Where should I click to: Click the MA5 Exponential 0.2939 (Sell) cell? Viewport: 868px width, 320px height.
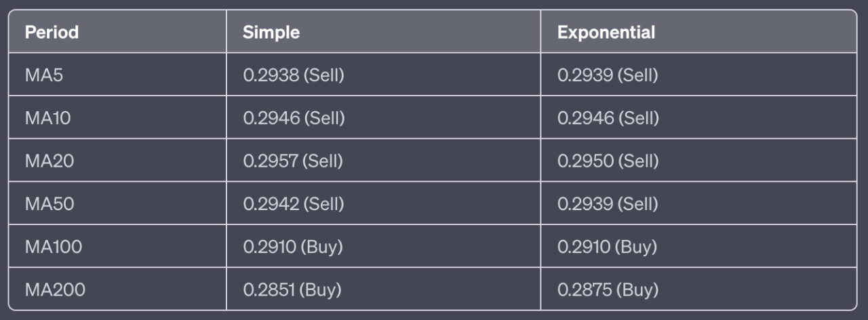pyautogui.click(x=608, y=75)
